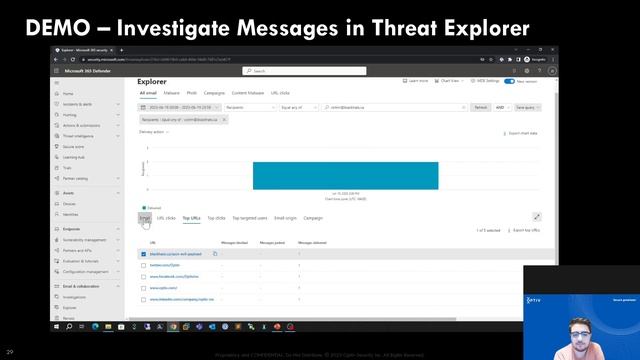Open a new browser tab with the plus button

pyautogui.click(x=121, y=50)
